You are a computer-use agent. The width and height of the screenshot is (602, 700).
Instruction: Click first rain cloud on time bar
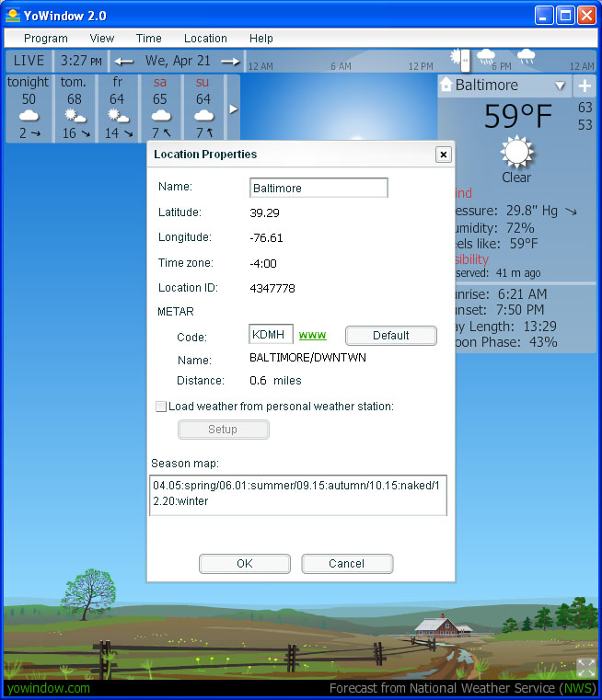click(x=486, y=56)
